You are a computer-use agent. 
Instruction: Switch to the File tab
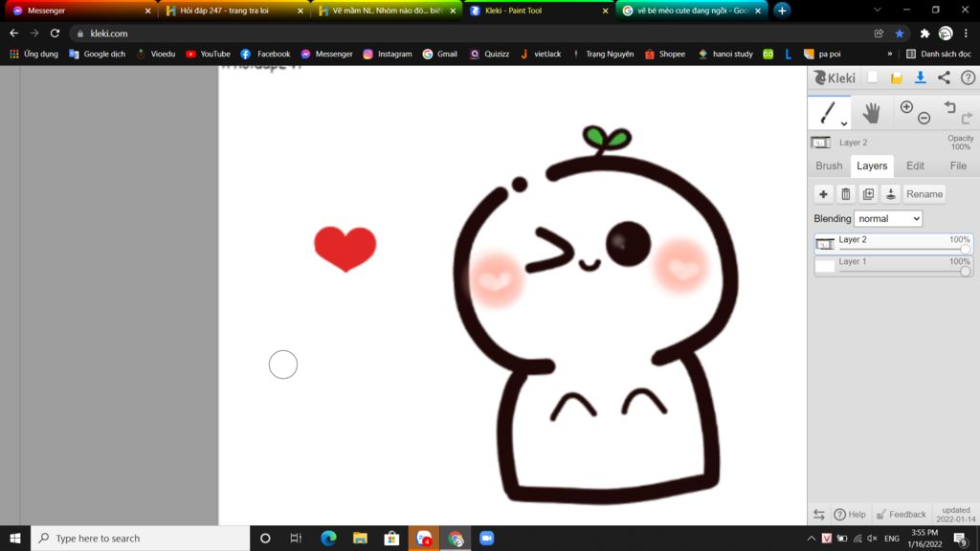(x=957, y=165)
